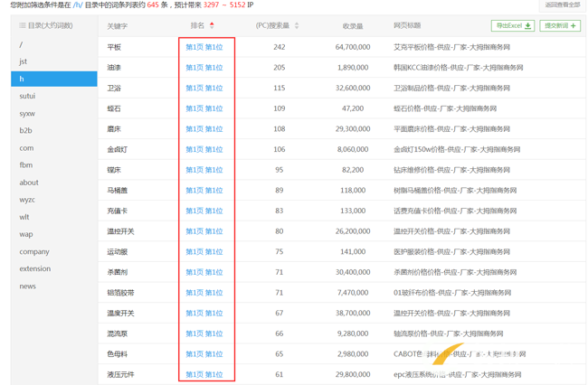Click the 导出Excel download button
The image size is (588, 385).
click(x=513, y=26)
